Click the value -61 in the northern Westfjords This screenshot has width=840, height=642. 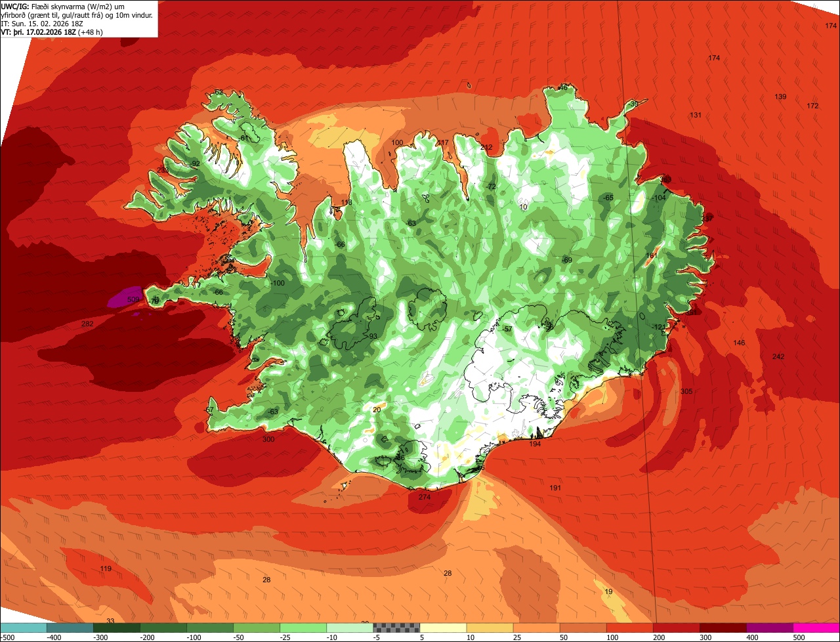pyautogui.click(x=244, y=139)
